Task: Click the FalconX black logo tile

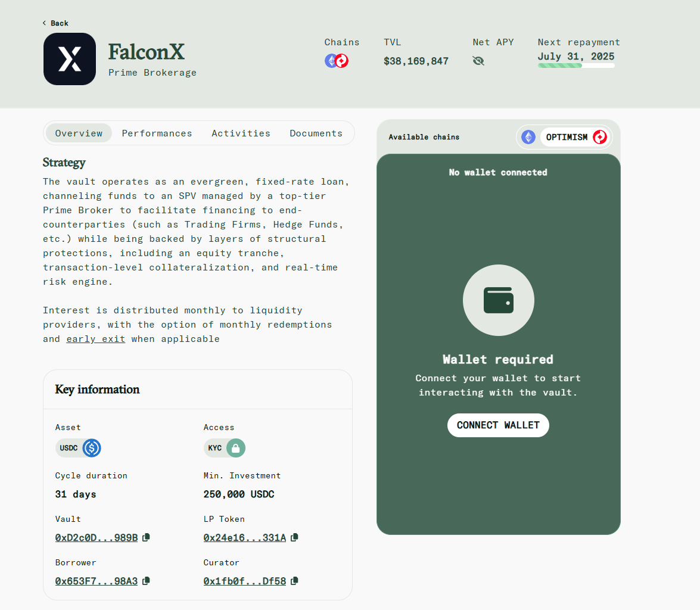Action: tap(70, 59)
